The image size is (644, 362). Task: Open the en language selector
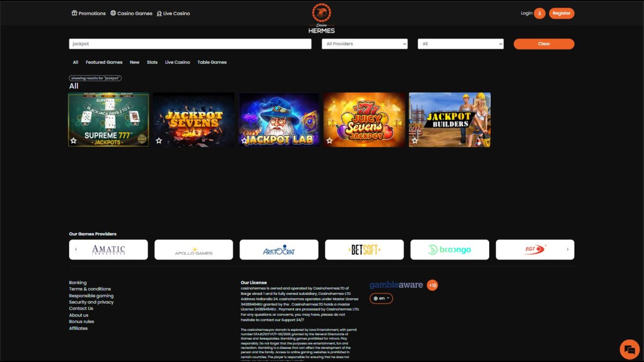point(381,298)
